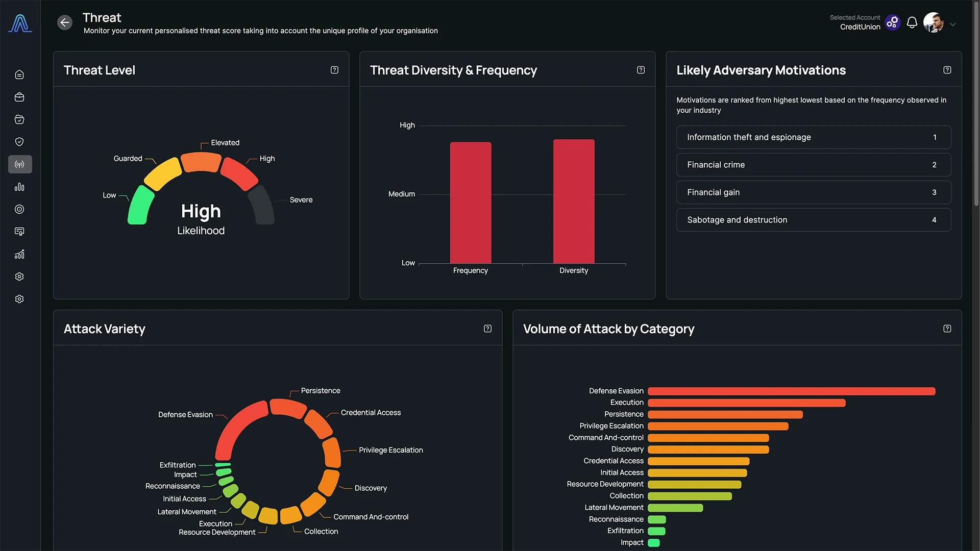Open help for Threat Diversity & Frequency
The height and width of the screenshot is (551, 980).
(x=641, y=70)
